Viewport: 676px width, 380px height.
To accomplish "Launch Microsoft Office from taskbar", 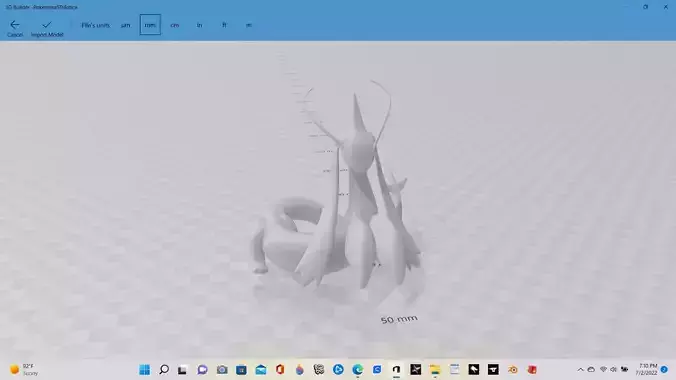I will pyautogui.click(x=280, y=370).
